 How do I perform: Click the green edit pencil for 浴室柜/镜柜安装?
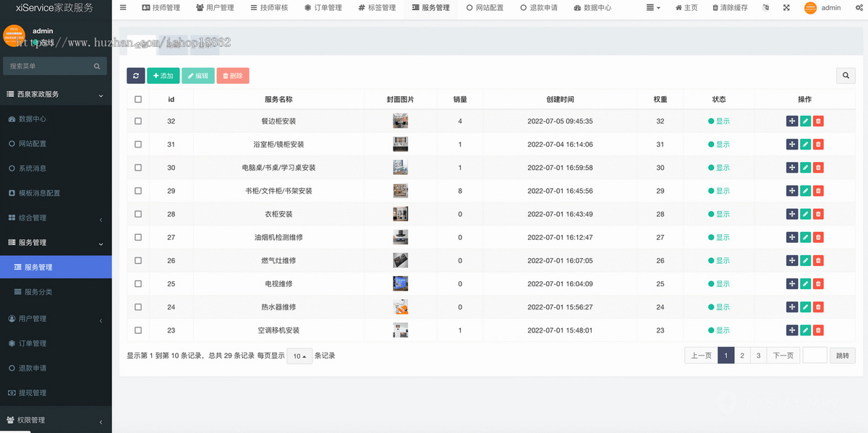(805, 144)
